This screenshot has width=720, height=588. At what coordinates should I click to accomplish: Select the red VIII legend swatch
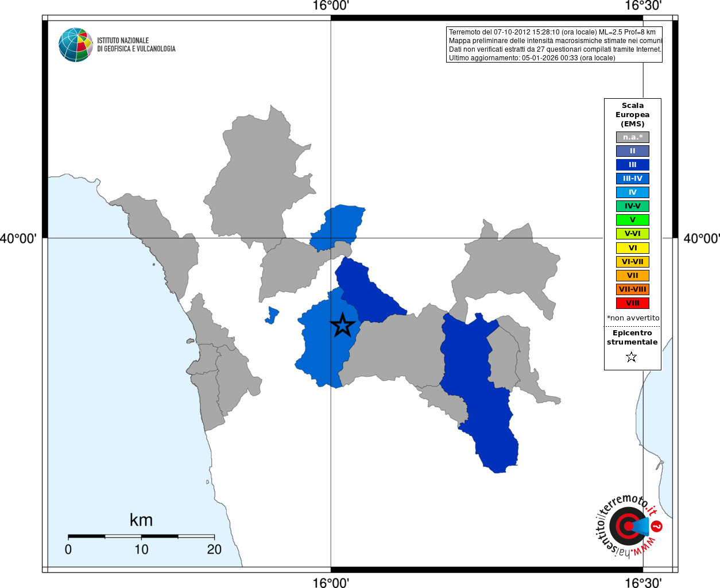(x=633, y=303)
